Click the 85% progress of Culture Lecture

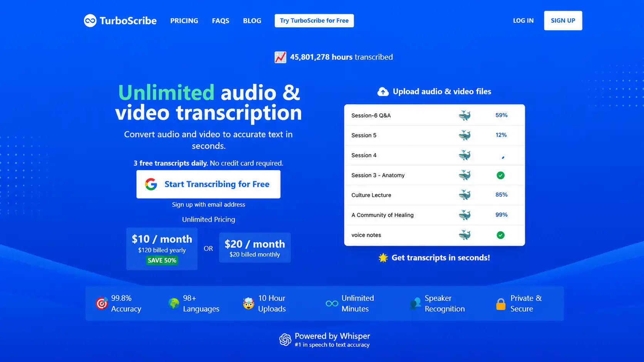[501, 195]
